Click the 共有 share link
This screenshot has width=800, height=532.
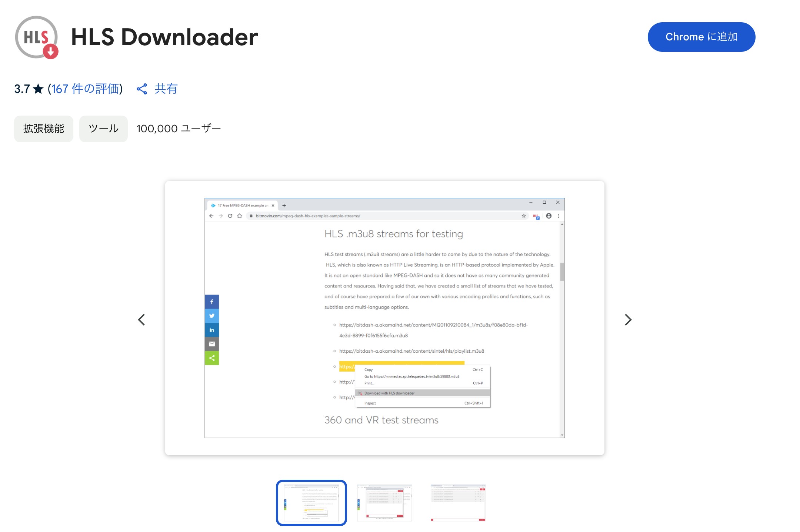click(166, 89)
